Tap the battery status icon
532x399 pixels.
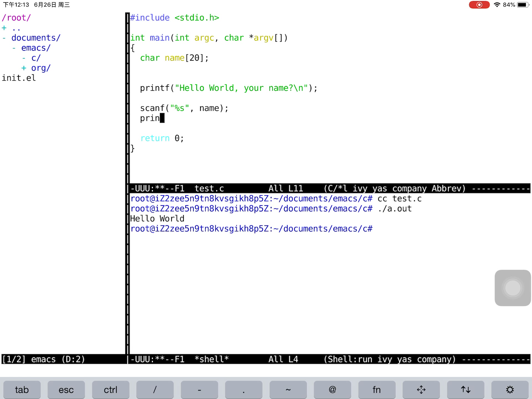click(x=523, y=5)
